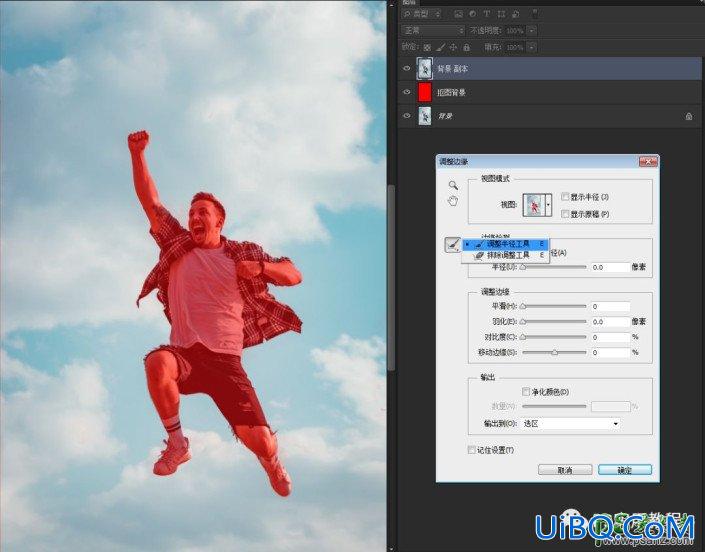Click lock position icon
Image resolution: width=705 pixels, height=552 pixels.
coord(453,47)
